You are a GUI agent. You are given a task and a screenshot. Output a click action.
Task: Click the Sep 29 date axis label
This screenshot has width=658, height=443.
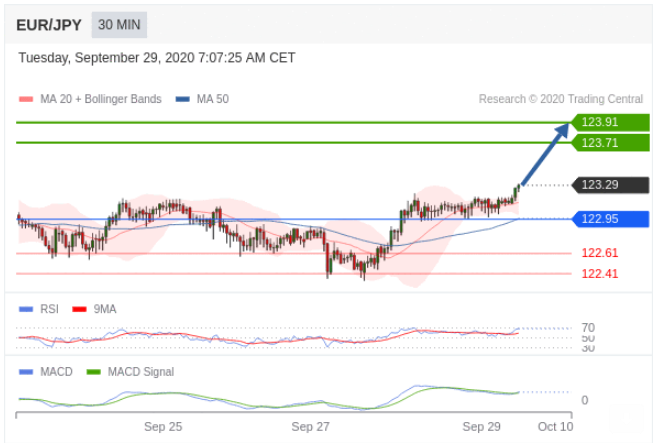pos(481,427)
